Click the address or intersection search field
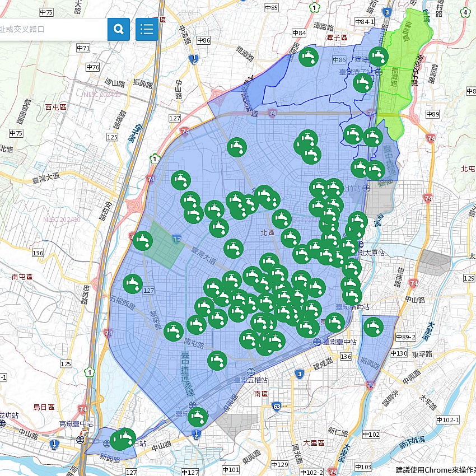The image size is (476, 476). click(53, 29)
